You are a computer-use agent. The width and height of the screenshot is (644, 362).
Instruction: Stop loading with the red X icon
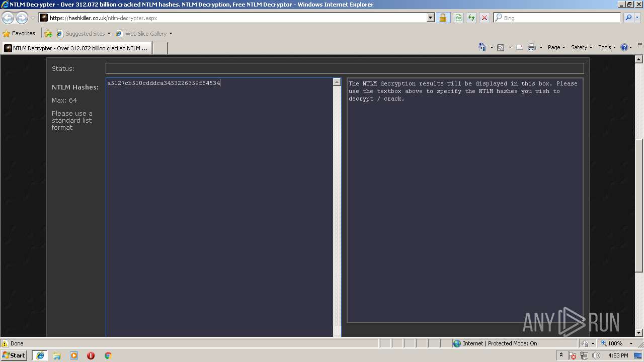click(x=485, y=18)
